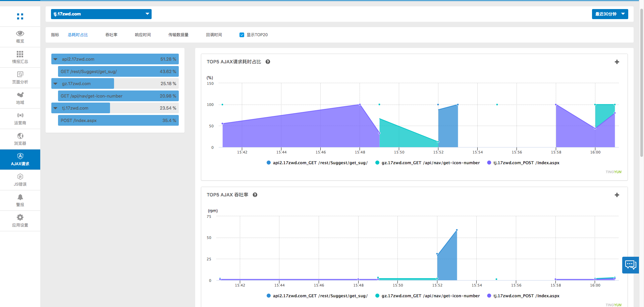Image resolution: width=644 pixels, height=307 pixels.
Task: Collapse the gz.17zwd.com group arrow
Action: (55, 84)
